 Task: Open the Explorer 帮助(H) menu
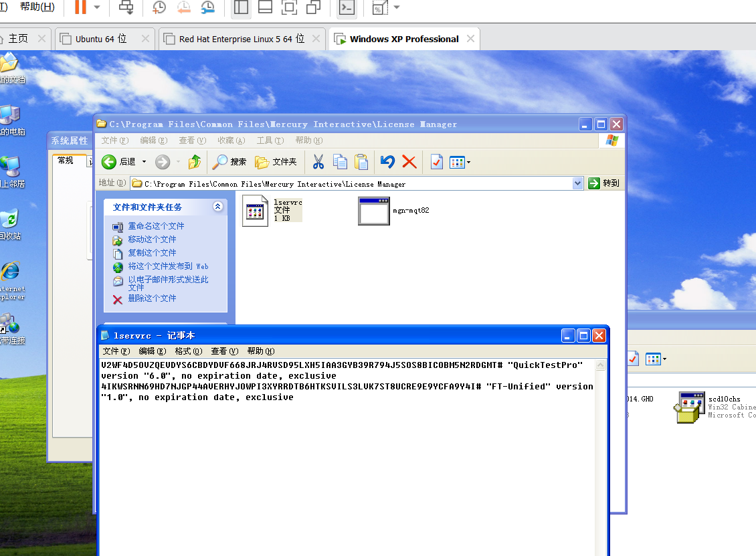click(x=308, y=141)
